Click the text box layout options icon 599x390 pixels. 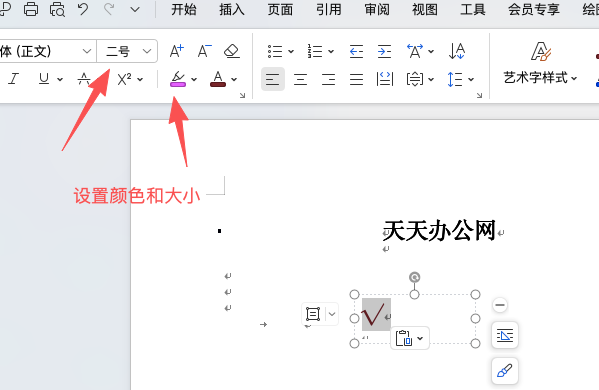point(313,314)
